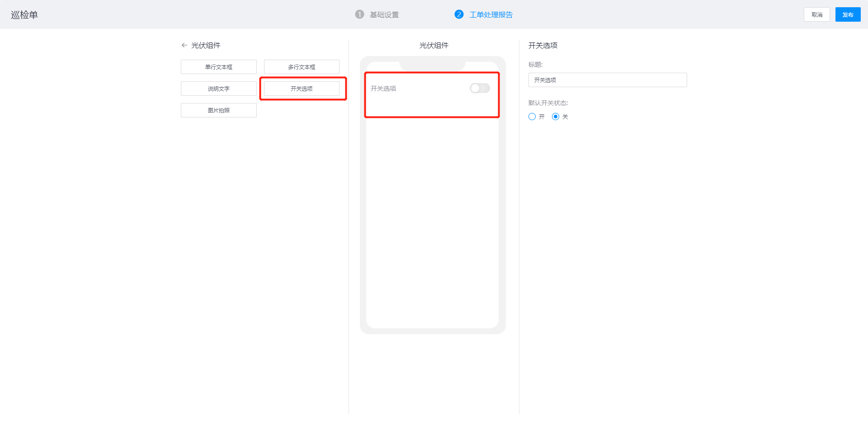This screenshot has height=434, width=868.
Task: Add a 多行文本框 component
Action: 302,67
